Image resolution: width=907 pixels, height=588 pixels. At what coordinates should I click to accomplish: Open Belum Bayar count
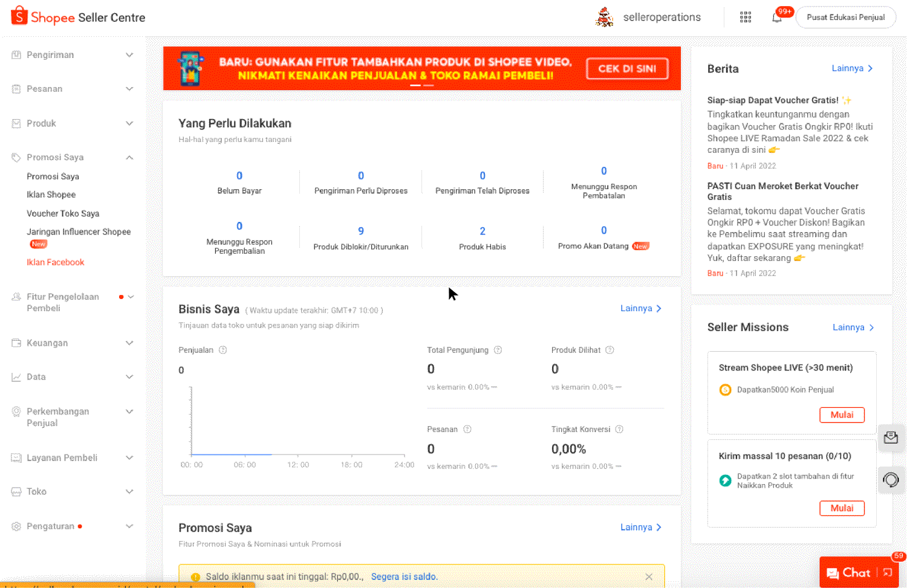point(239,176)
